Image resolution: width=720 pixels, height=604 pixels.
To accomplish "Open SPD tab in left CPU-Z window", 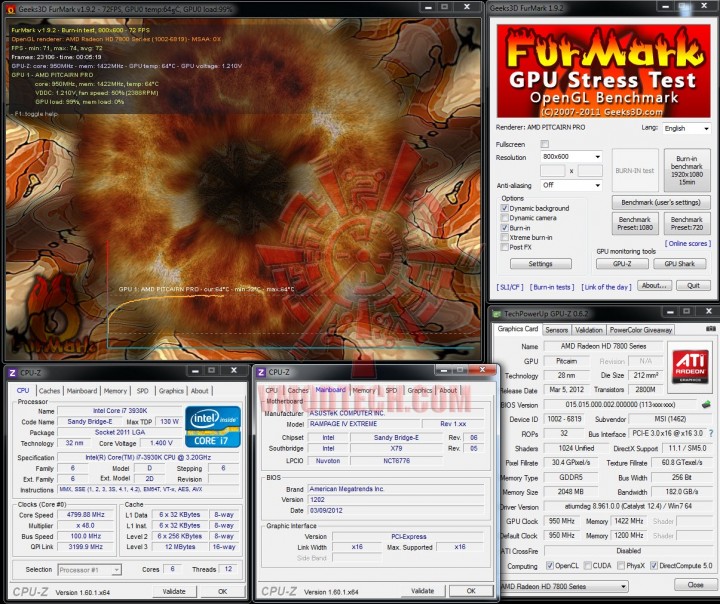I will tap(142, 391).
